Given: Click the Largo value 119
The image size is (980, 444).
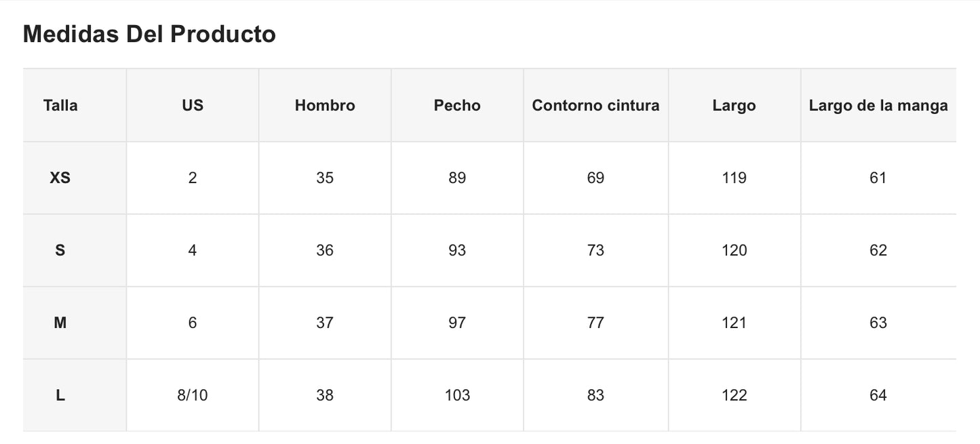Looking at the screenshot, I should coord(734,178).
